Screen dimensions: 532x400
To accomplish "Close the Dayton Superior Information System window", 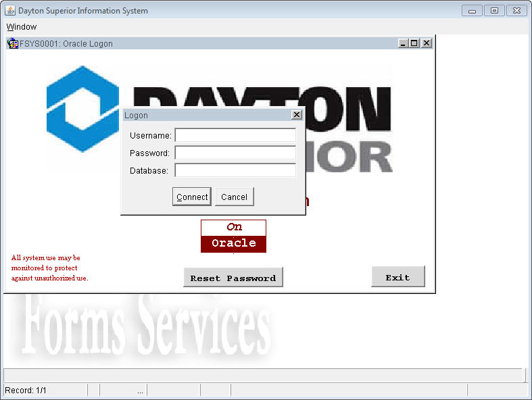I will click(516, 10).
